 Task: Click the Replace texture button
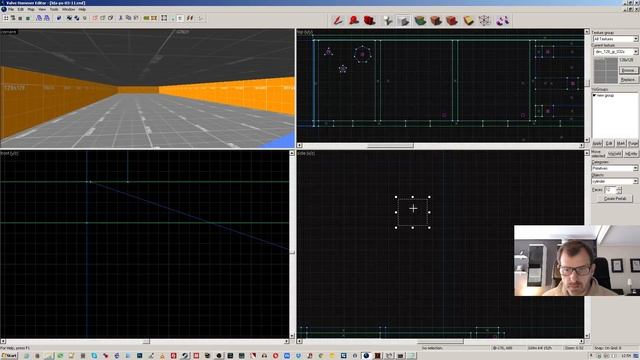[x=629, y=80]
